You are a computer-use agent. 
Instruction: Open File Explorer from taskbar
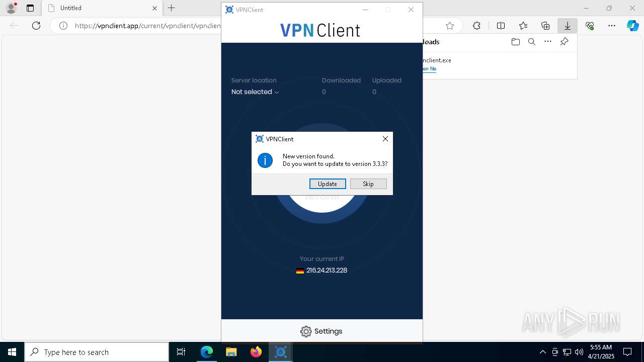click(231, 352)
